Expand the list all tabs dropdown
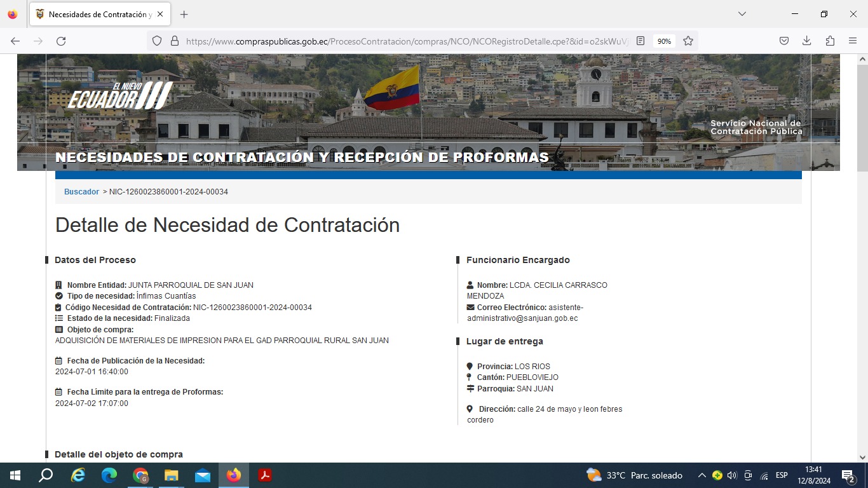Viewport: 868px width, 488px height. (x=742, y=14)
